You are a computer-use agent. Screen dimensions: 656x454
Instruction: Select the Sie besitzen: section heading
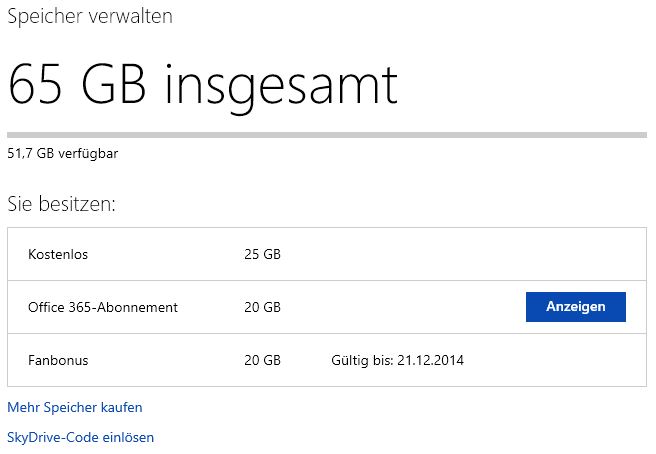pos(61,204)
